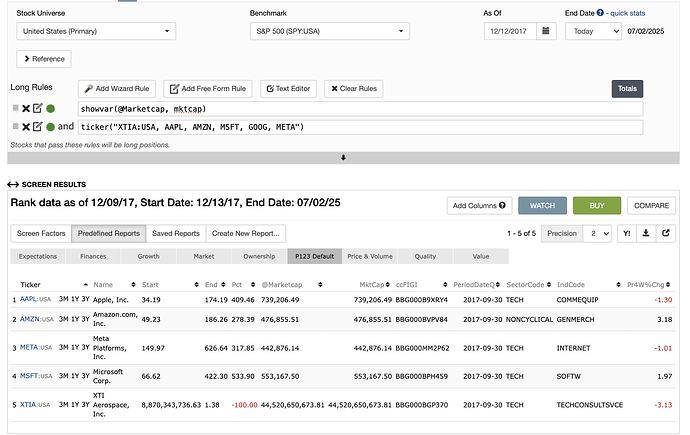Sort by ccFIGI column arrows
The image size is (690, 435).
click(x=445, y=285)
